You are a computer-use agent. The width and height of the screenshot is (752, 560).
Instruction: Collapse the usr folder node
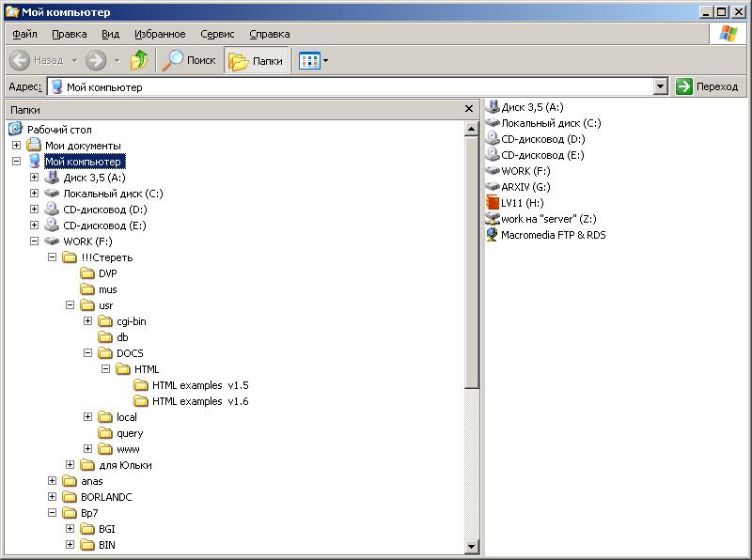[70, 305]
